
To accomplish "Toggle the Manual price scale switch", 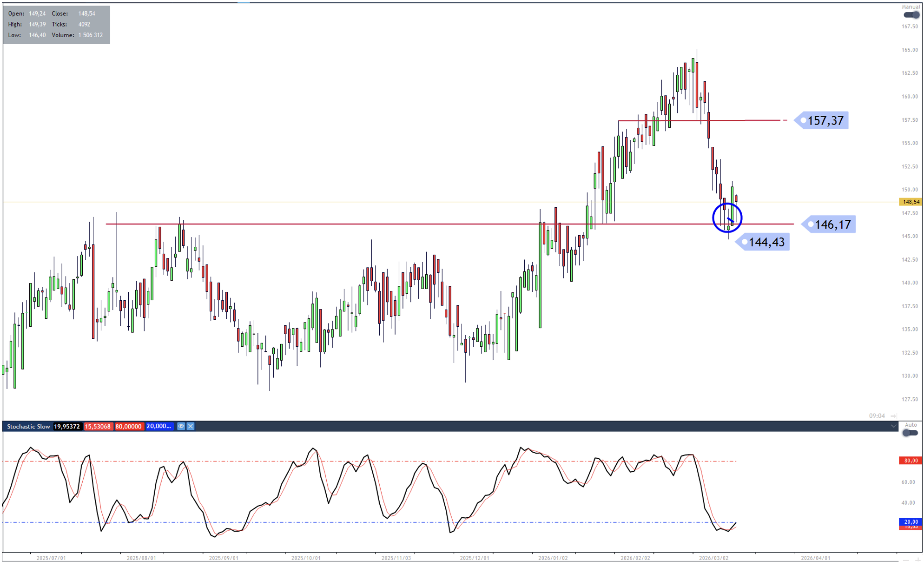I will click(911, 15).
